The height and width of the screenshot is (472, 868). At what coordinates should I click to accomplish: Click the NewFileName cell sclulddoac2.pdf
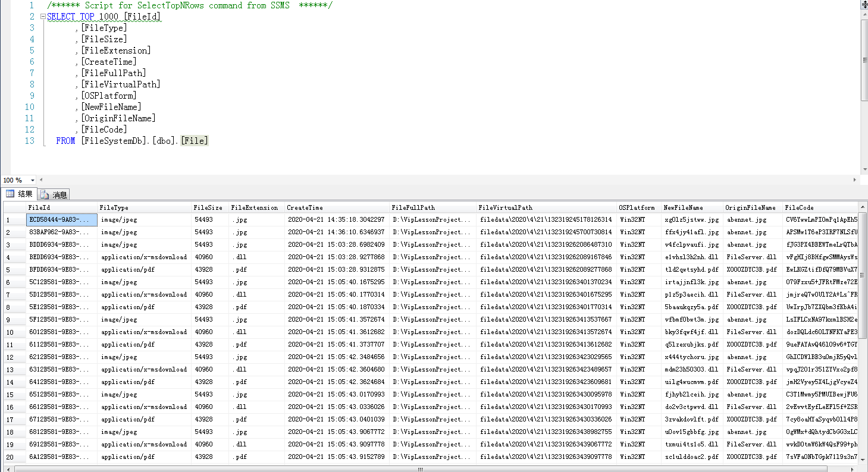tap(692, 457)
